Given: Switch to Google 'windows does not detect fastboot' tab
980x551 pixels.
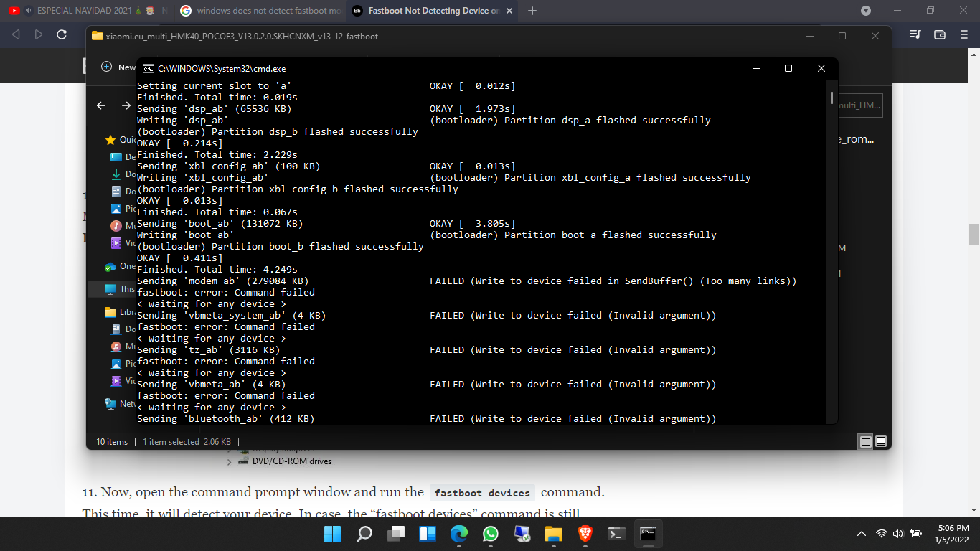Looking at the screenshot, I should [x=261, y=11].
